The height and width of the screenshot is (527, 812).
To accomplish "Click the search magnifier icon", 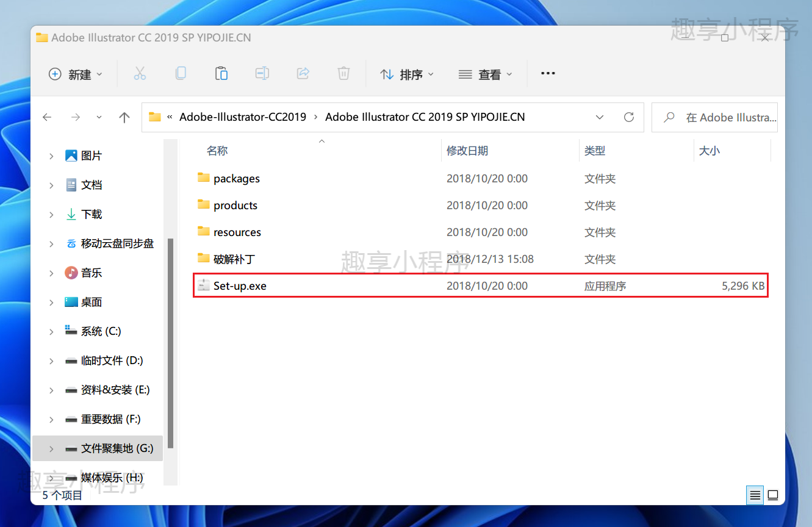I will [669, 117].
